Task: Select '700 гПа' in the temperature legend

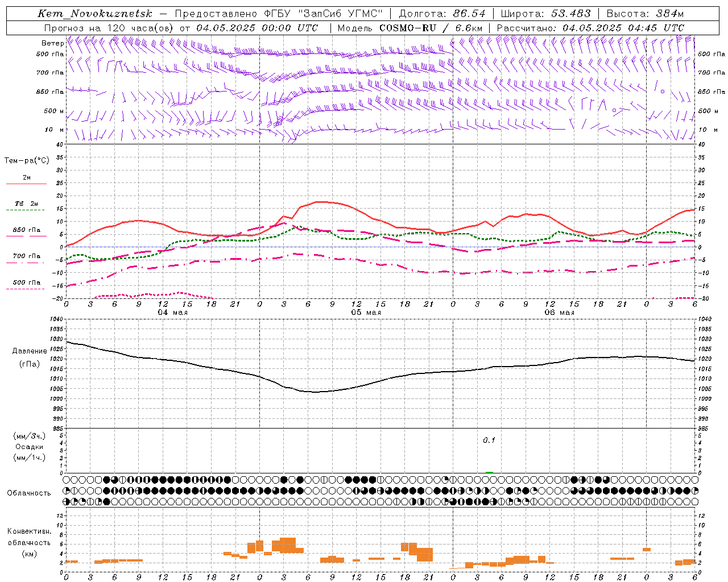Action: (x=27, y=256)
